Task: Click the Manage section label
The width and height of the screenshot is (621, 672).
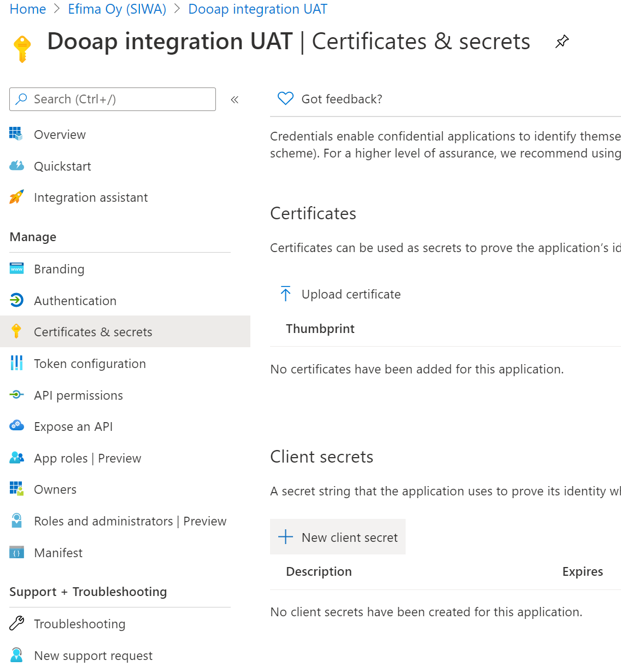Action: click(33, 237)
